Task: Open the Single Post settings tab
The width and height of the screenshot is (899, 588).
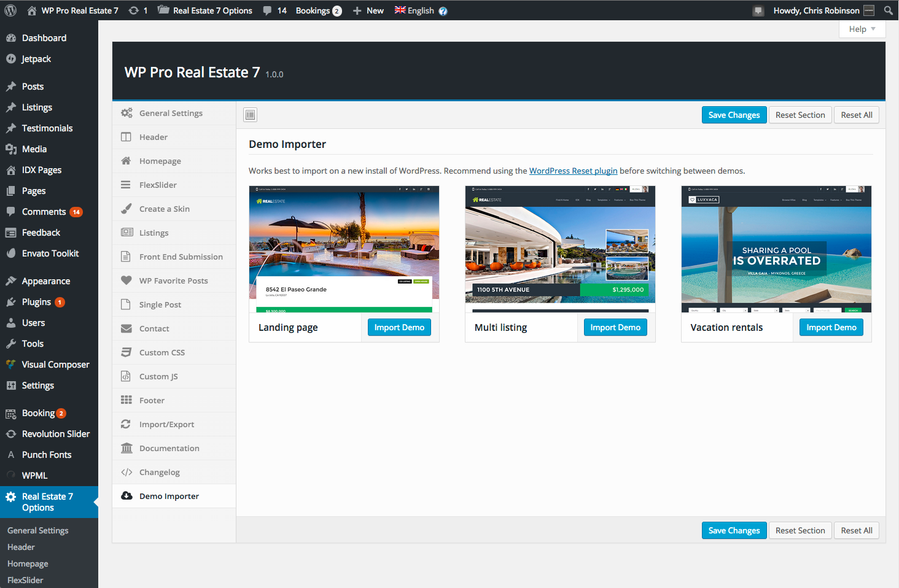Action: [x=174, y=304]
